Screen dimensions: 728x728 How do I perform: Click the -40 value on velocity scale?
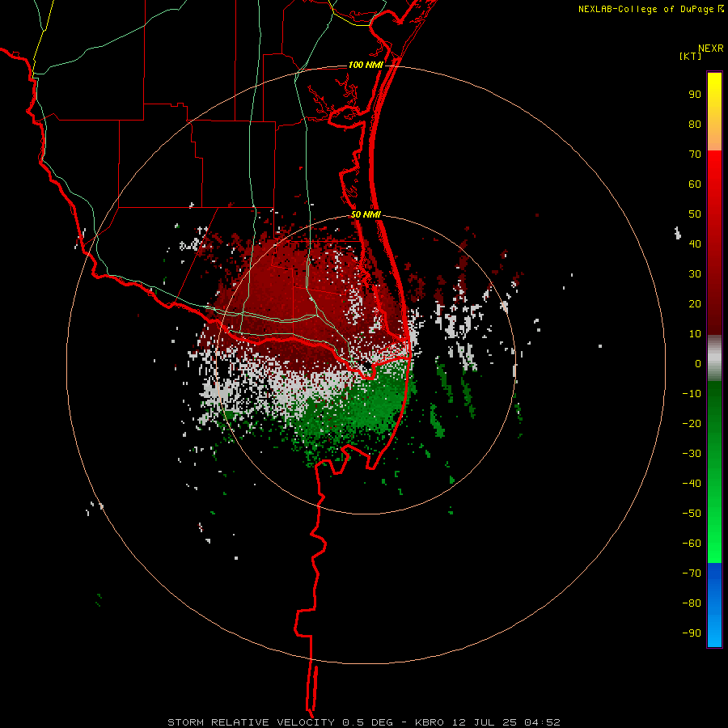[x=692, y=484]
